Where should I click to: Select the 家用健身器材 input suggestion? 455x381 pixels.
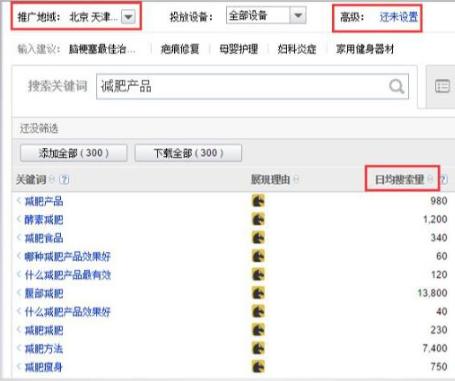365,49
